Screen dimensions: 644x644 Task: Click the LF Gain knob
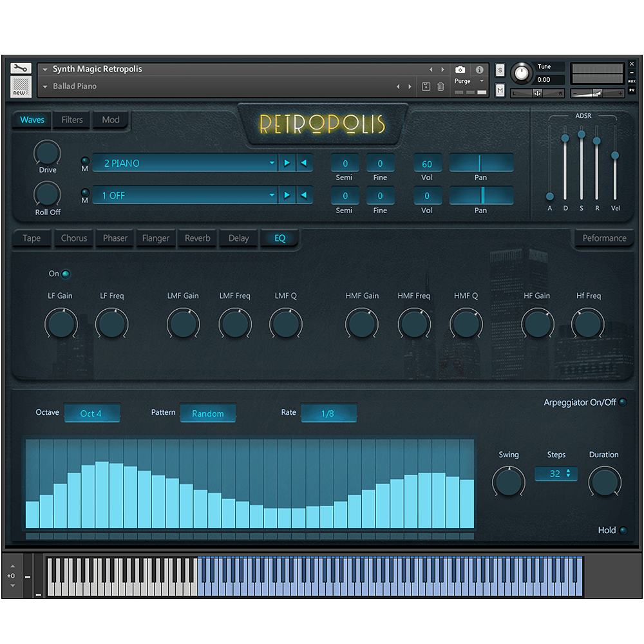[61, 324]
